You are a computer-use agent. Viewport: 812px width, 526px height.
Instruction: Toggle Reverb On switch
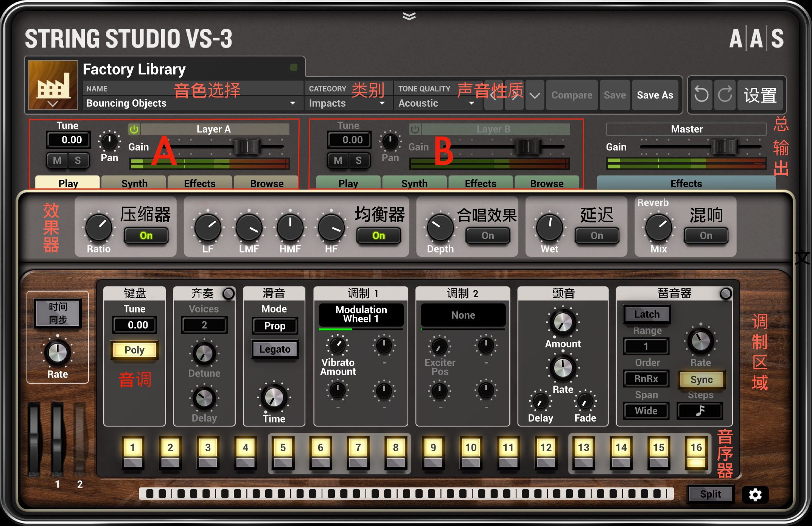[706, 235]
